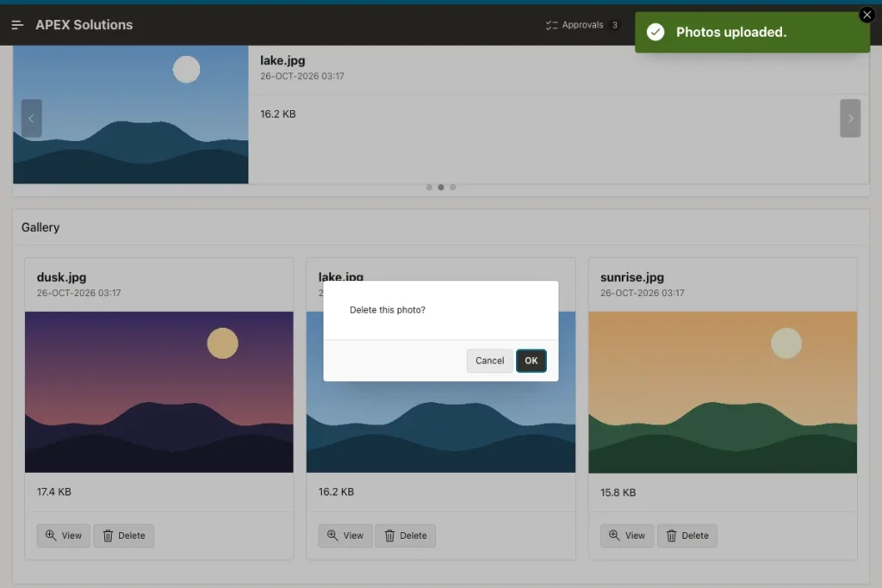The image size is (882, 588).
Task: Click the APEX Solutions app title
Action: (x=84, y=25)
